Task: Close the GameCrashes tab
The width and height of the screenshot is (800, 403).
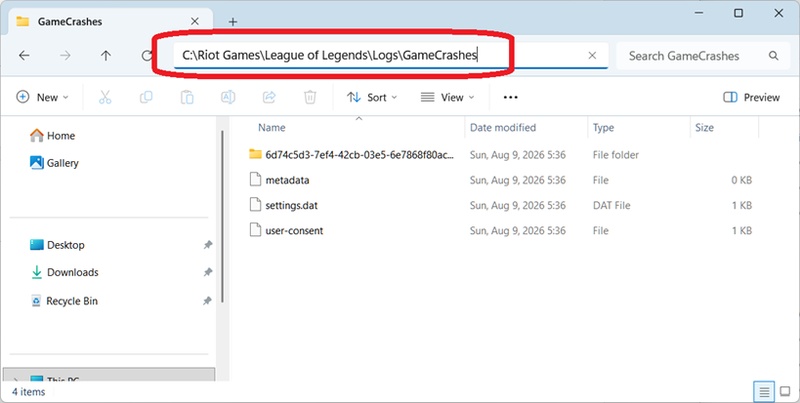Action: click(194, 21)
